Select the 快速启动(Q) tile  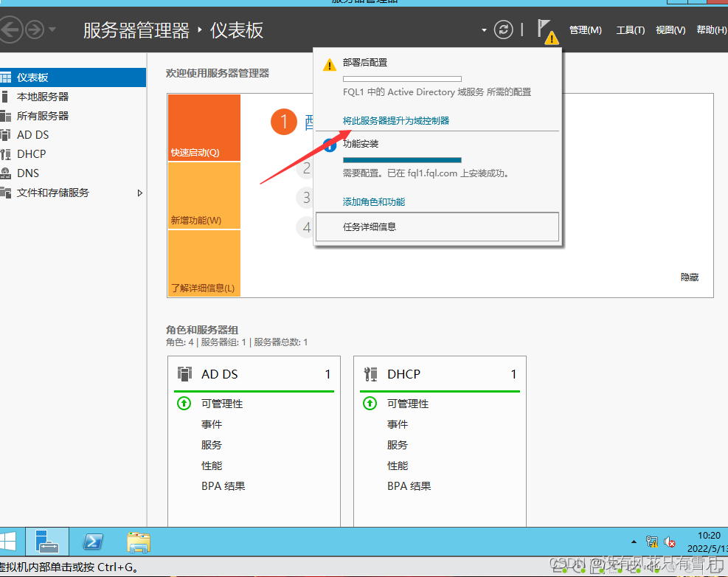coord(204,128)
